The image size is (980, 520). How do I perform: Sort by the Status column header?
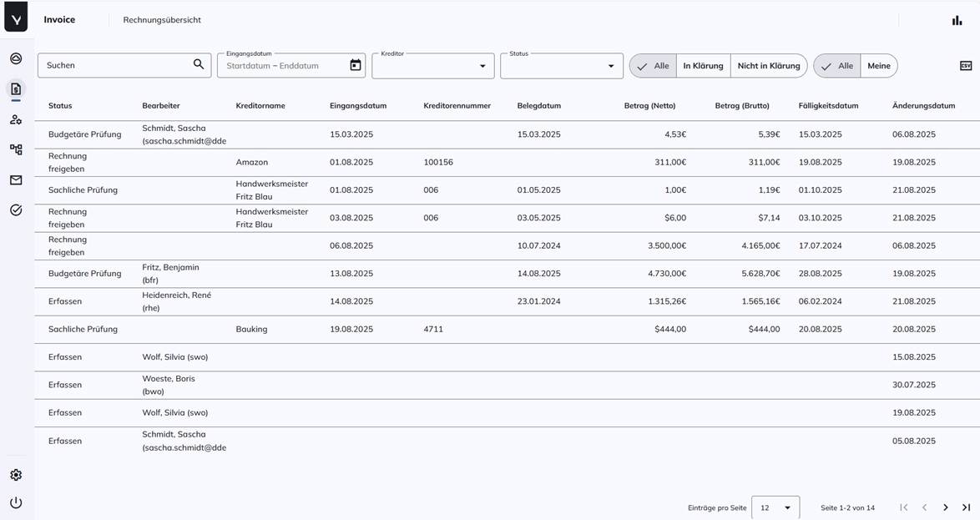tap(60, 106)
